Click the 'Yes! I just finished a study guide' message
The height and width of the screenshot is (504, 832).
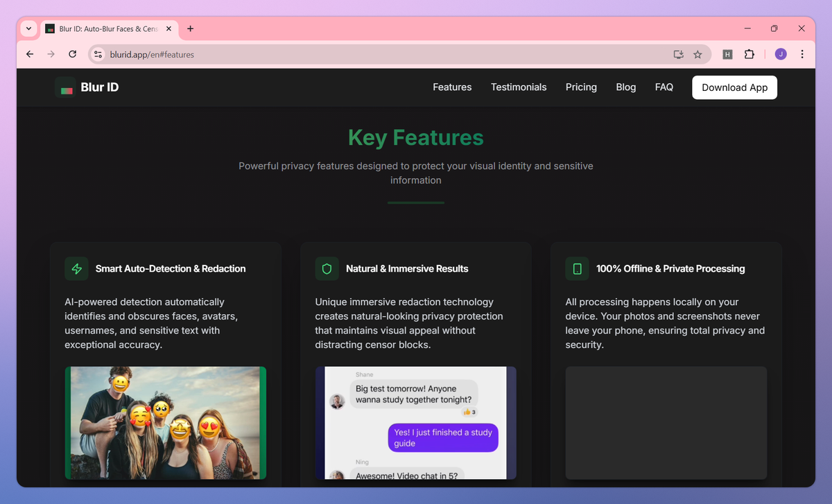(442, 437)
